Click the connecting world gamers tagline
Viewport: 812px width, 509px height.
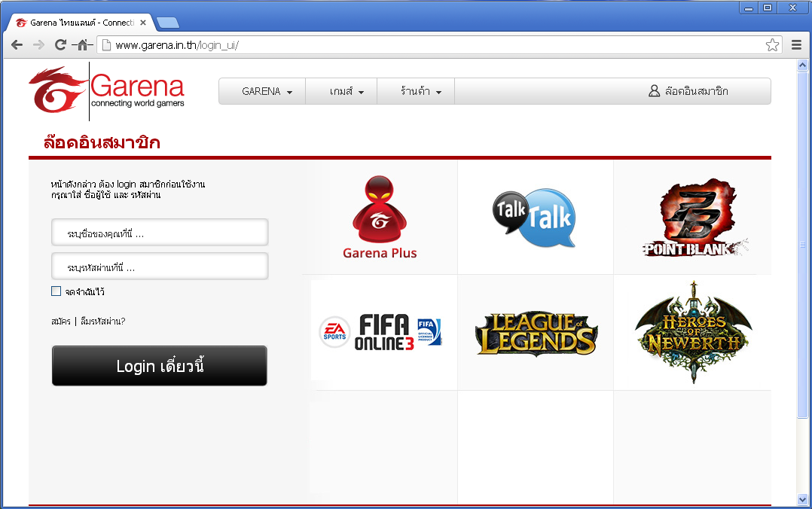click(138, 103)
